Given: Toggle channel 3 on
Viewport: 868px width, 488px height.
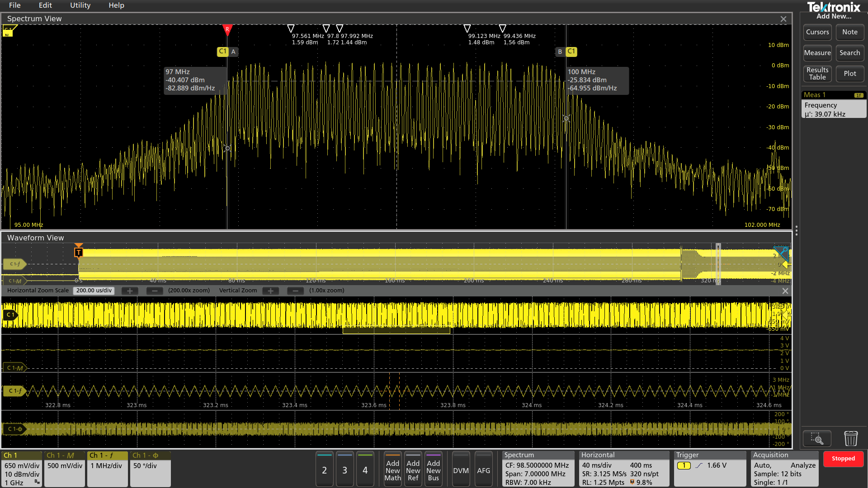Looking at the screenshot, I should tap(344, 470).
